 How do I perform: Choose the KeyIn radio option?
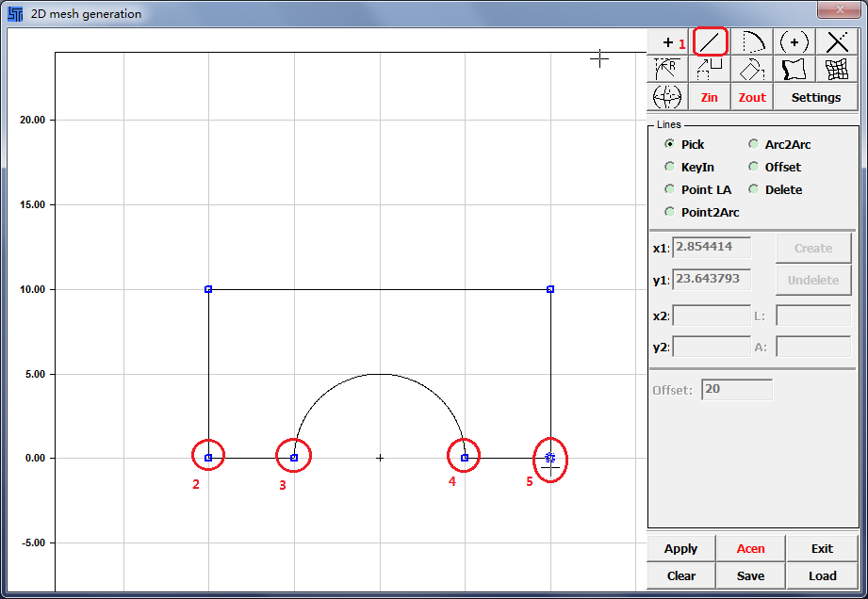670,167
